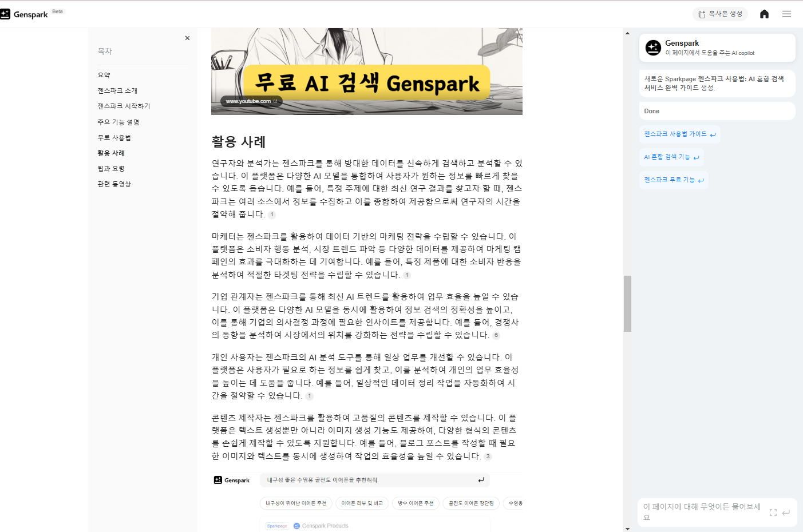
Task: Open the home page via house icon
Action: [764, 14]
